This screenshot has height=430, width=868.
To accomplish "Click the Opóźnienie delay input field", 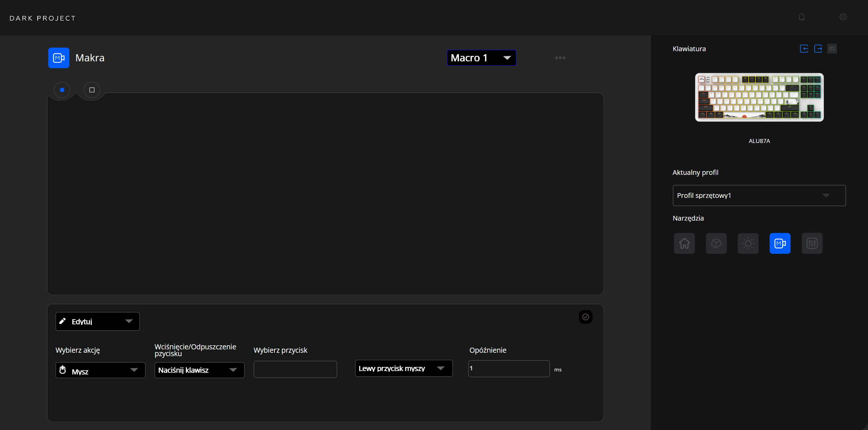I will [508, 369].
